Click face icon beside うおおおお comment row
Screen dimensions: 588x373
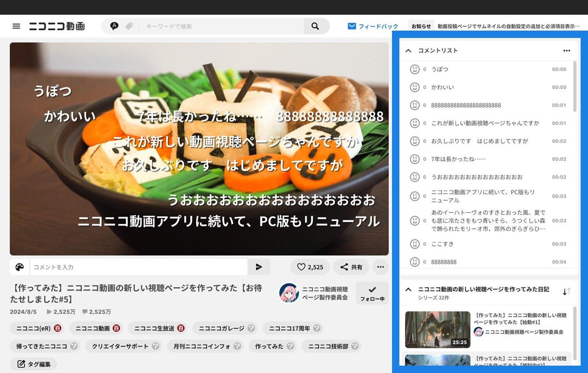coord(414,177)
